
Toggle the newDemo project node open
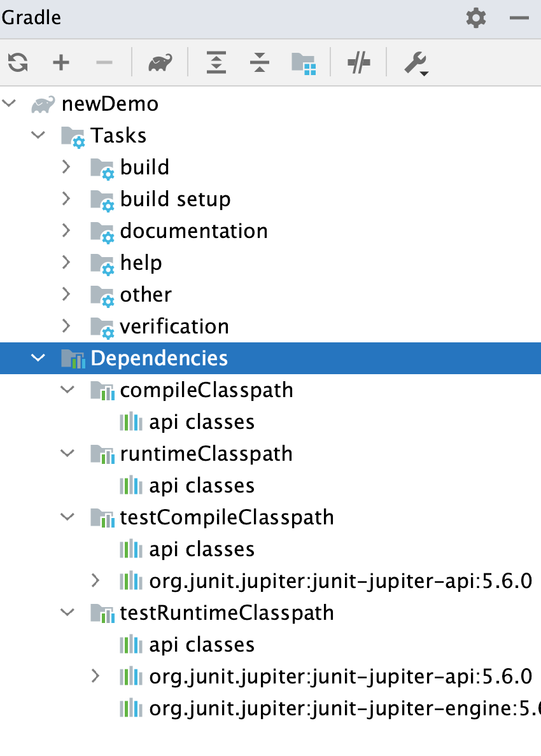click(x=9, y=103)
